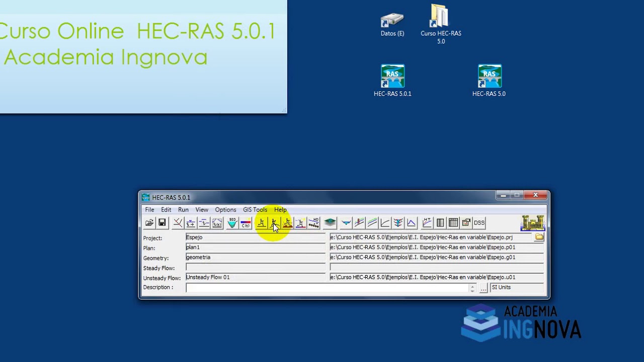Click the Espejo.prj project file path

tap(432, 237)
